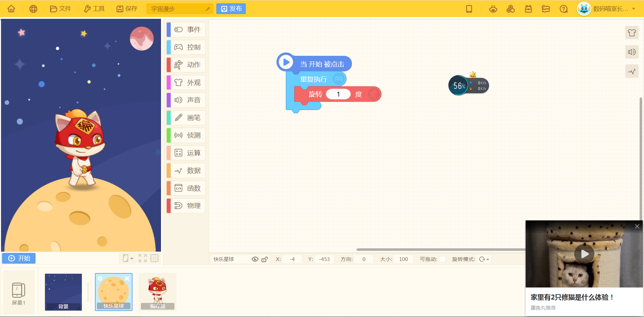644x317 pixels.
Task: Select the 快乐星球 sprite thumbnail
Action: point(114,292)
